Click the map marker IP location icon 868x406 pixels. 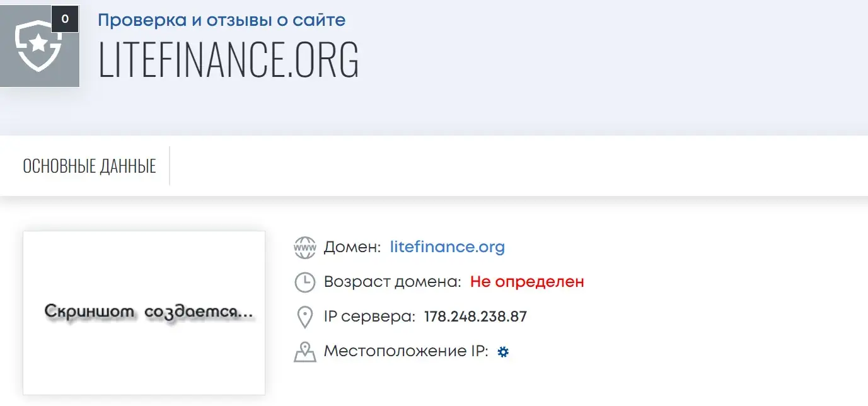pyautogui.click(x=305, y=352)
